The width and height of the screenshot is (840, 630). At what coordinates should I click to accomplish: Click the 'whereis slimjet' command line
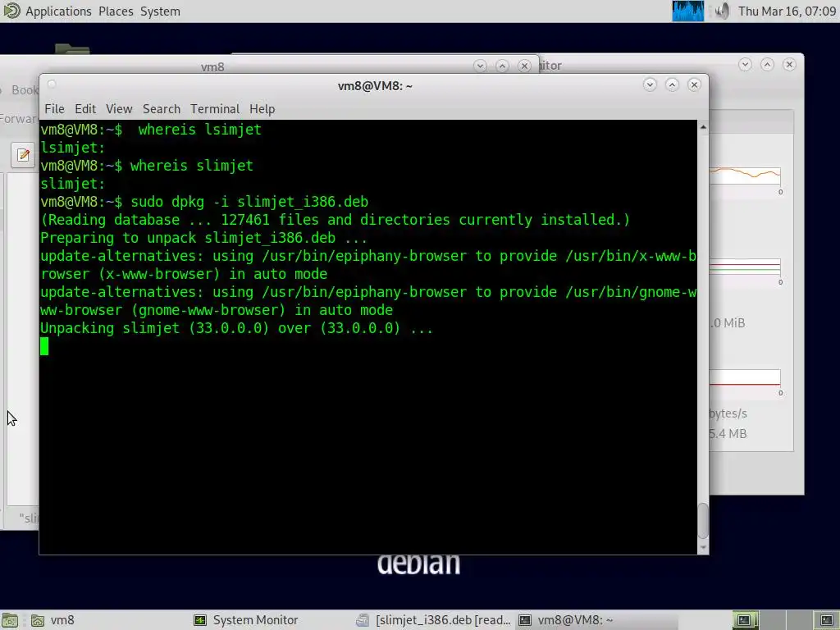click(147, 166)
